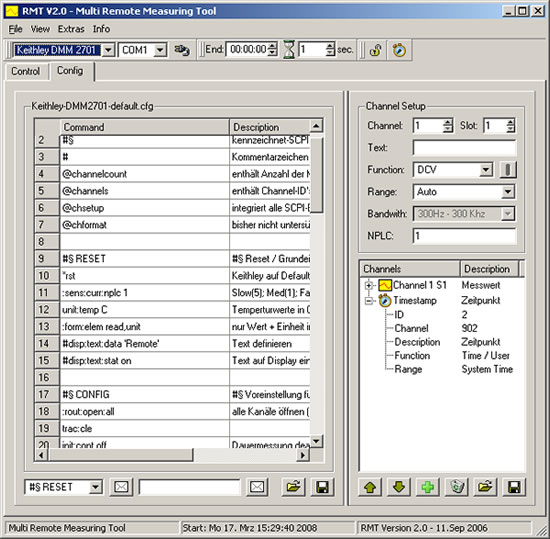This screenshot has height=539, width=550.
Task: Click the End time input field
Action: click(247, 50)
